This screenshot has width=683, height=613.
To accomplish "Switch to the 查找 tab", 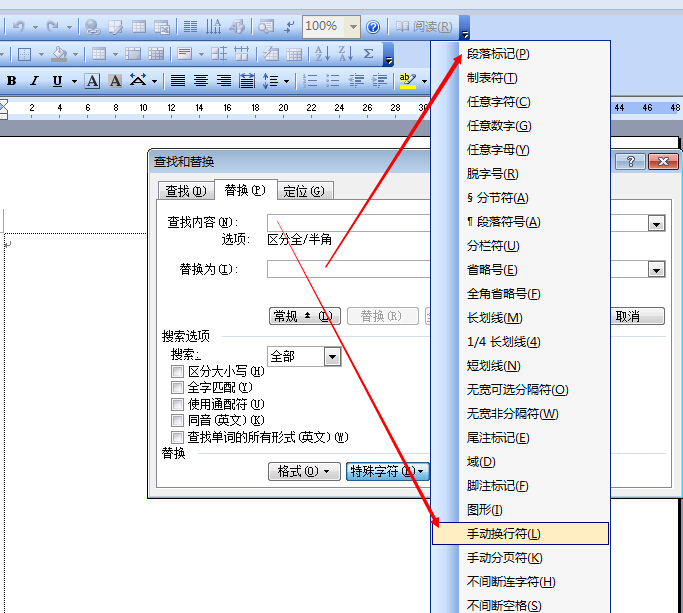I will (186, 191).
